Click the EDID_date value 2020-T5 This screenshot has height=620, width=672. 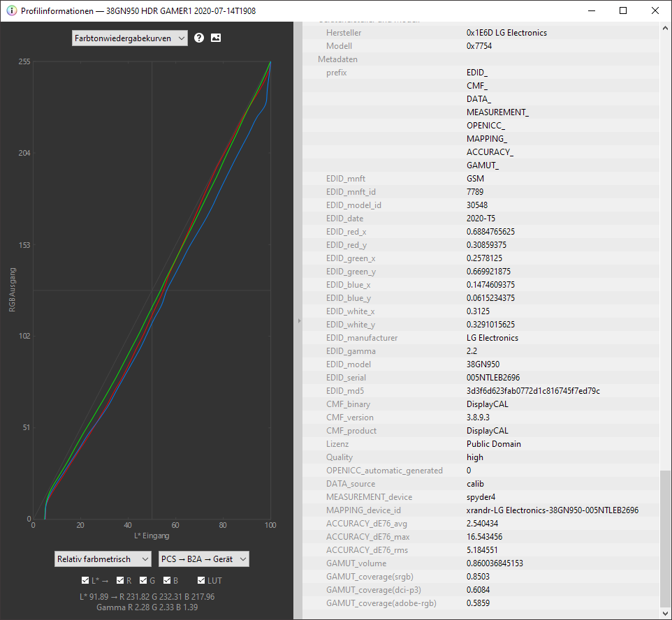point(481,219)
